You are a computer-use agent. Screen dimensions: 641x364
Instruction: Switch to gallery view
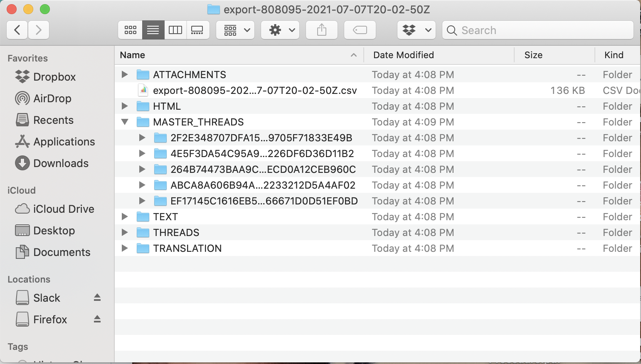click(197, 30)
